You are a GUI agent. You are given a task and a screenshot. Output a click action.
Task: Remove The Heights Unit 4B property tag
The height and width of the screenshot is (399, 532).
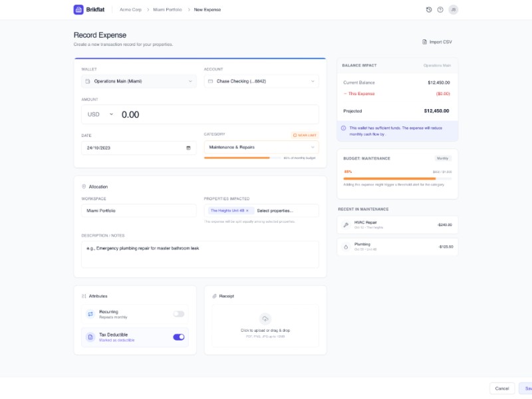coord(247,211)
